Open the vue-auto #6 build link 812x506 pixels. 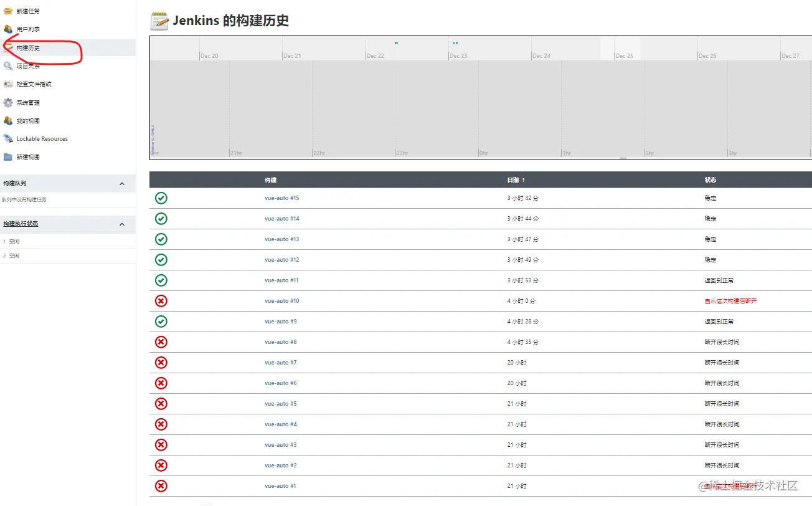click(281, 383)
